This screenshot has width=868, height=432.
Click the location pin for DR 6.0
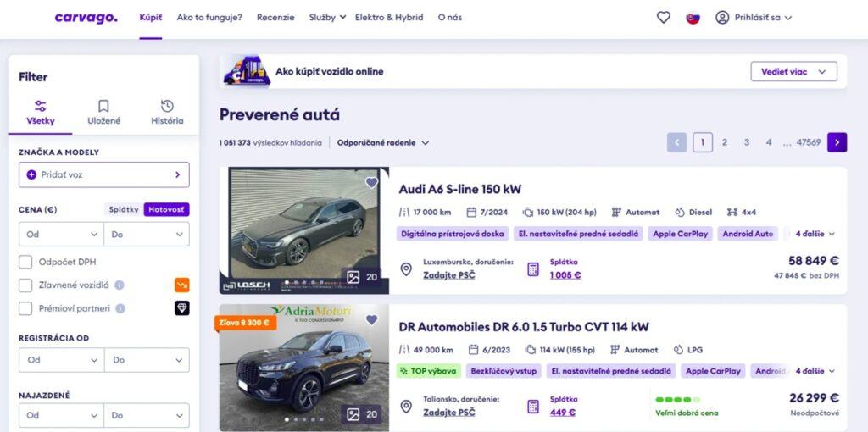pyautogui.click(x=406, y=407)
